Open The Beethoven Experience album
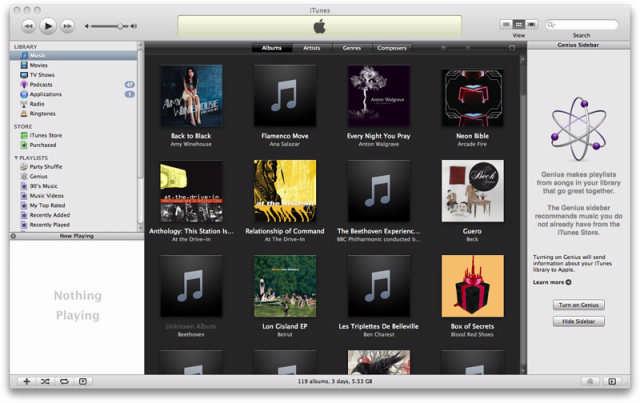This screenshot has width=640, height=403. pos(379,191)
